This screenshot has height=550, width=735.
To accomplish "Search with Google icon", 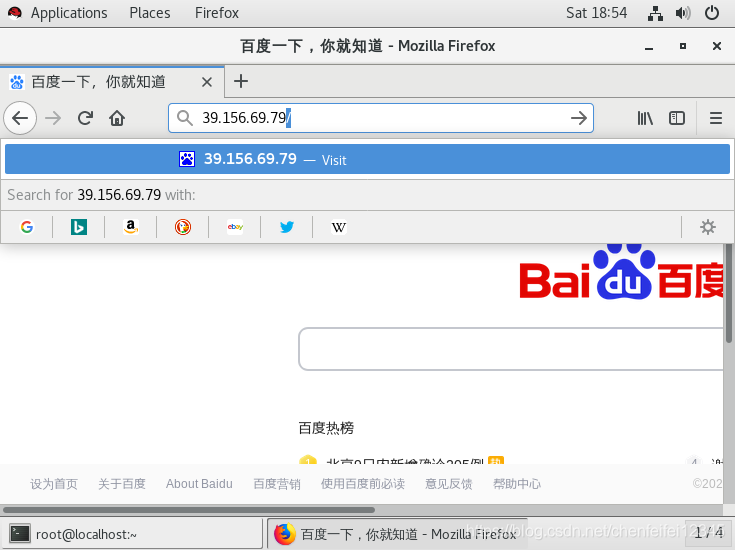I will tap(27, 227).
